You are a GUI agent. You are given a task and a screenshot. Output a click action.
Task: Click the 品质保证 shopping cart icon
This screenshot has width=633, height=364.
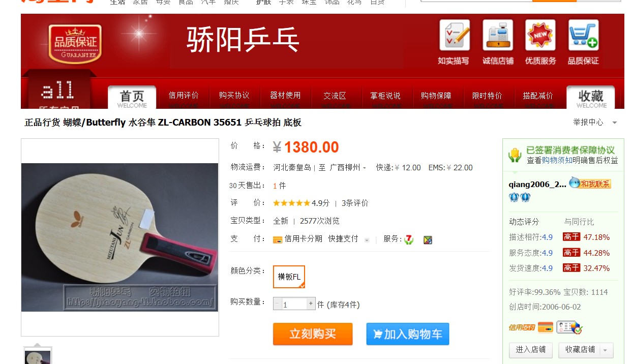tap(584, 36)
